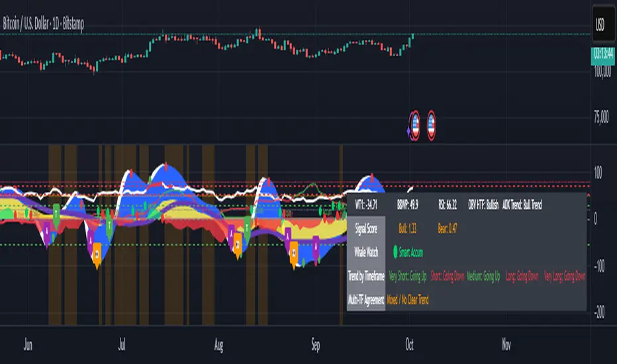Click the Multi-TF Agreement row label
The width and height of the screenshot is (617, 364).
[x=366, y=299]
